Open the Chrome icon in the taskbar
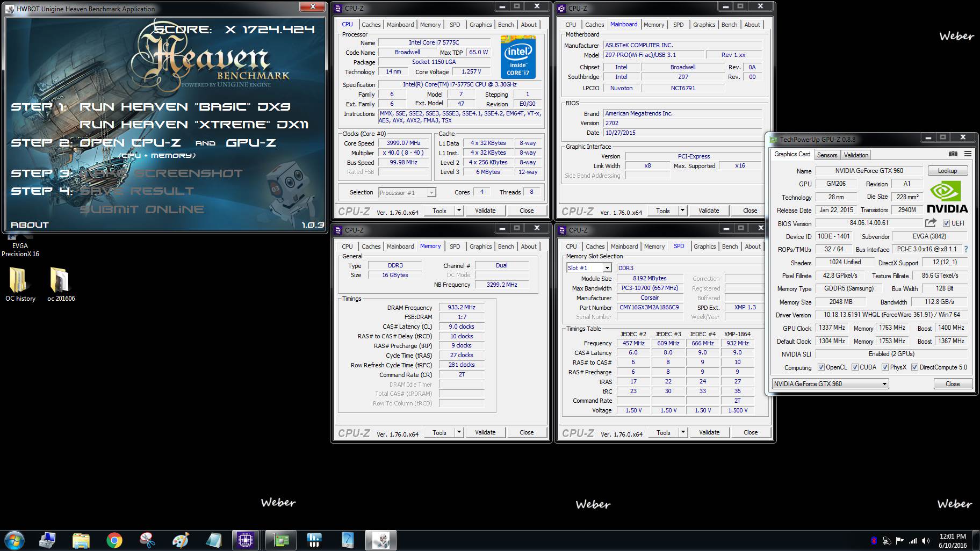The width and height of the screenshot is (980, 551). click(114, 540)
